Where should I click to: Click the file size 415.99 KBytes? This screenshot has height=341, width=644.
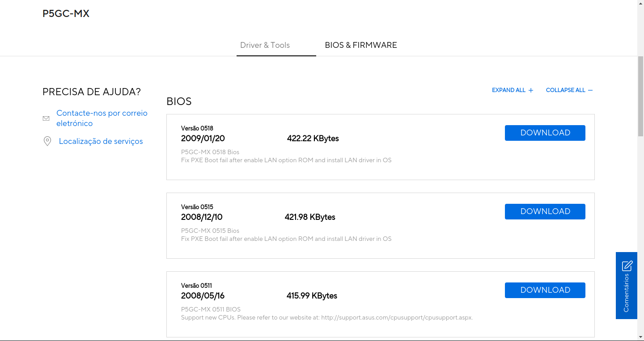pyautogui.click(x=312, y=296)
